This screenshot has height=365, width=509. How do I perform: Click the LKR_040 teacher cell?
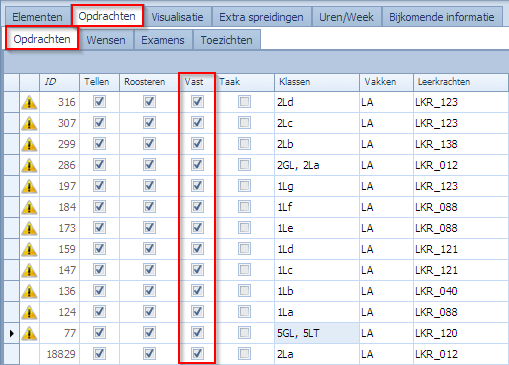pyautogui.click(x=436, y=291)
